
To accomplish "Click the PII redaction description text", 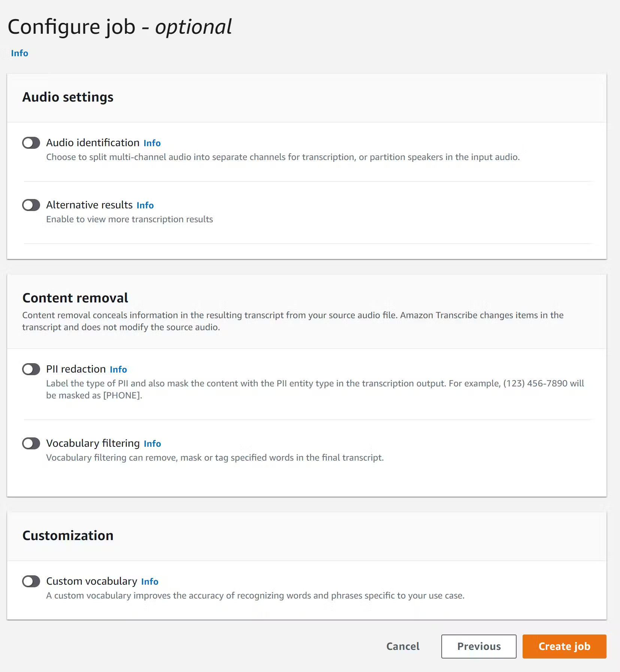I will pos(315,389).
